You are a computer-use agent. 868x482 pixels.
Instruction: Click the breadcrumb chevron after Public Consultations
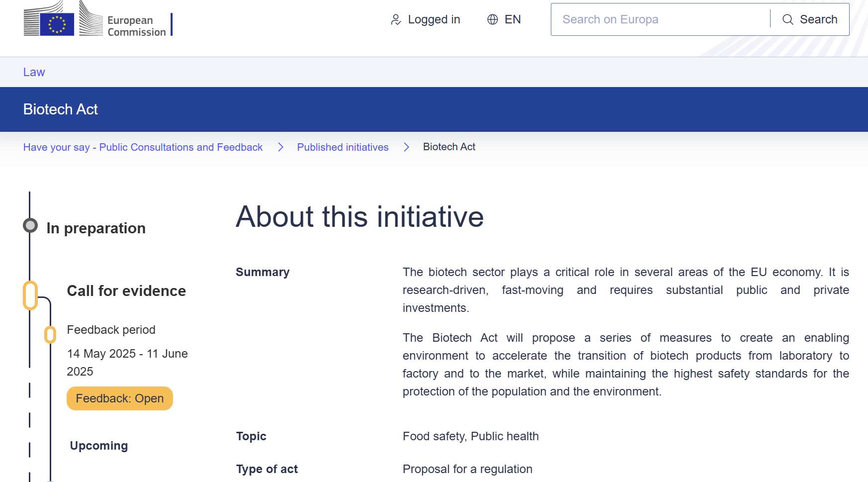280,147
